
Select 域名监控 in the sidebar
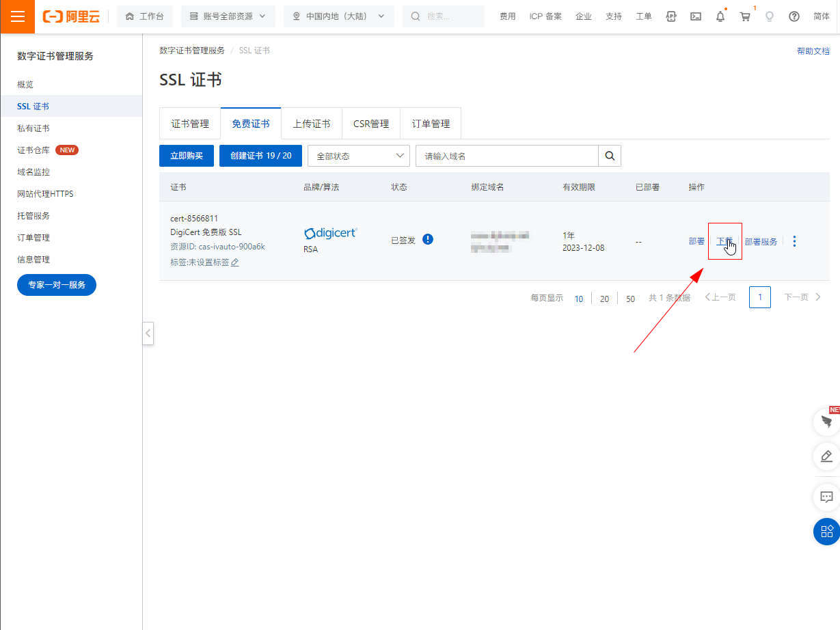(33, 172)
